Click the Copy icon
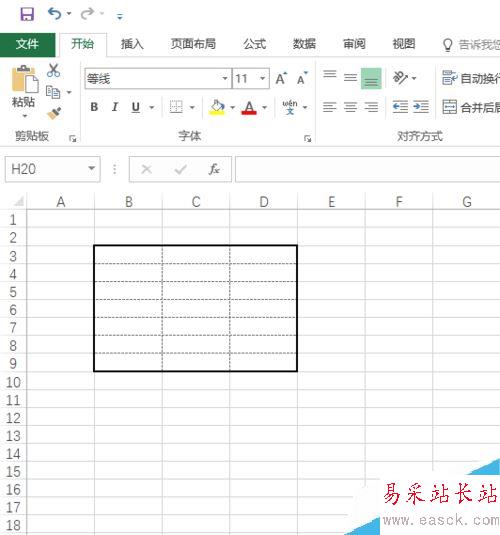This screenshot has width=500, height=535. click(53, 92)
